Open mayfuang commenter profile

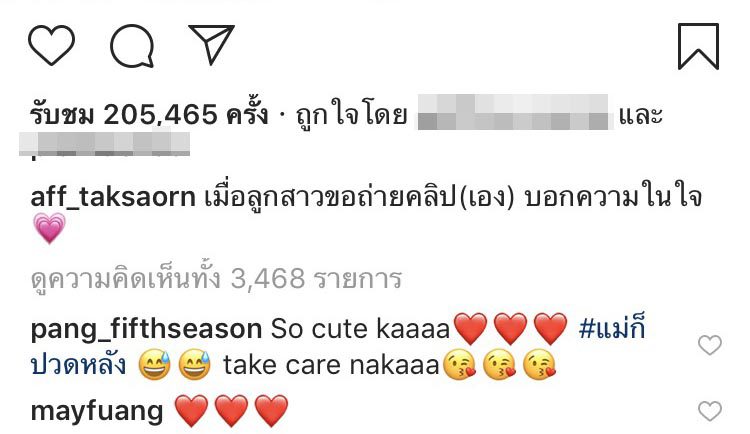(x=97, y=412)
